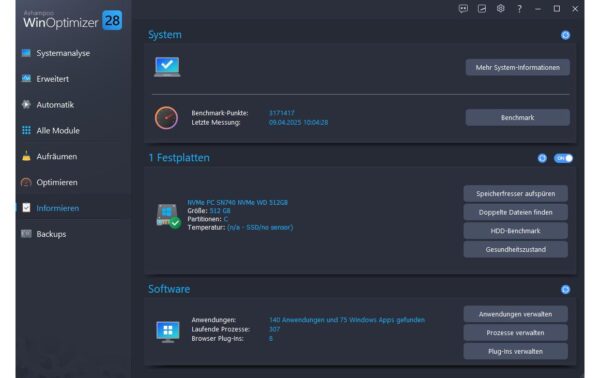600x378 pixels.
Task: Click the Software heading
Action: [x=169, y=289]
